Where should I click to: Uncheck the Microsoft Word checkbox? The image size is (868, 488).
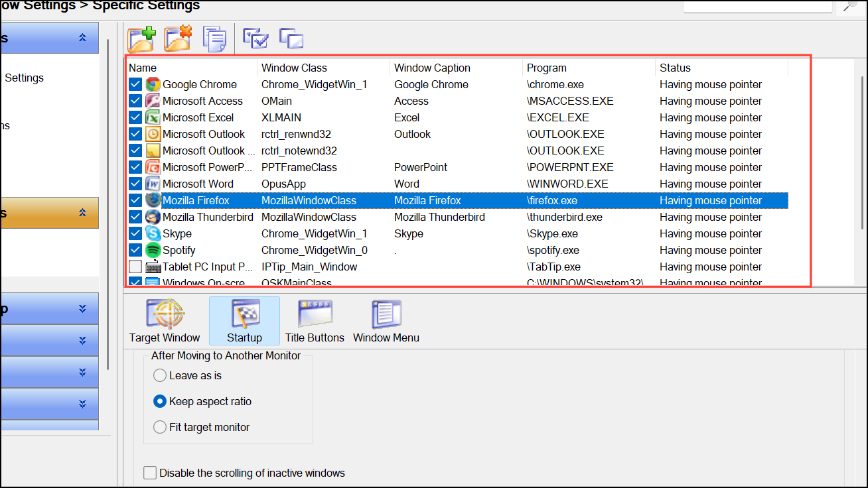point(135,184)
